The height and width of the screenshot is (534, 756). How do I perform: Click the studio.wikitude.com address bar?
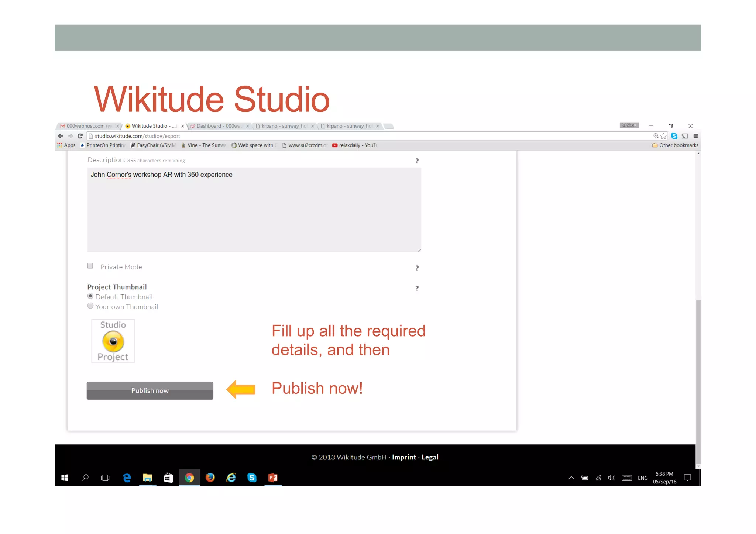pos(369,136)
